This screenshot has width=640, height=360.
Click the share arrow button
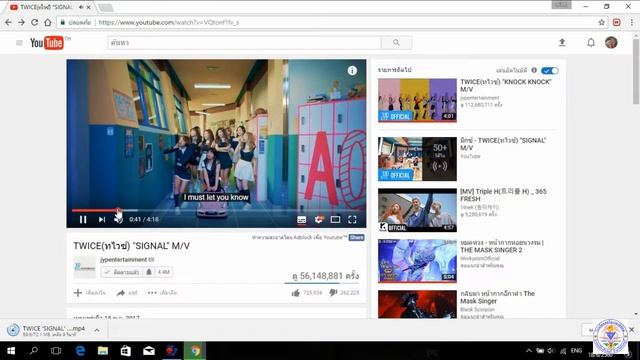[x=121, y=293]
